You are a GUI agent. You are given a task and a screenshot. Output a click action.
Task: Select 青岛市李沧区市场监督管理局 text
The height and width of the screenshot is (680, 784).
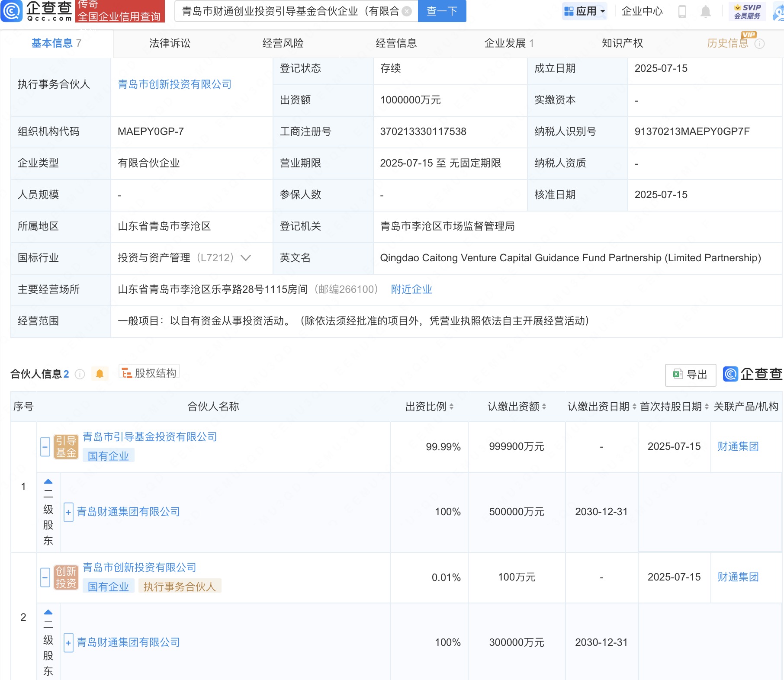click(x=447, y=226)
